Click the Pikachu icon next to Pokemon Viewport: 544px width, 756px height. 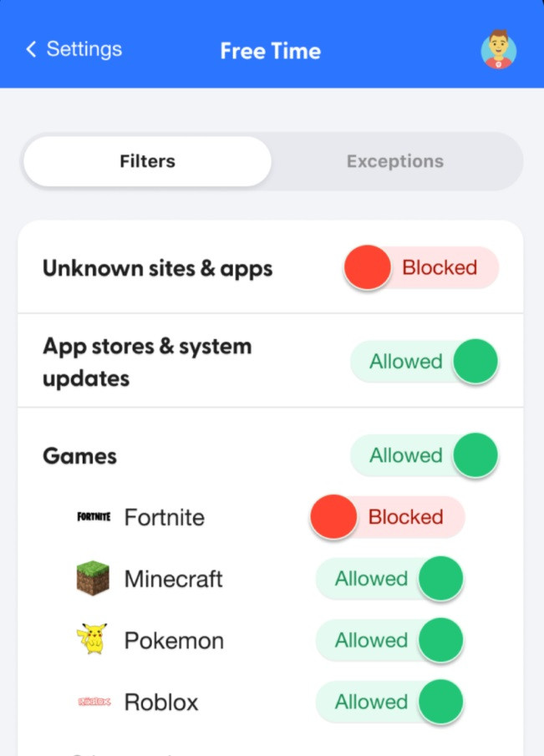94,640
